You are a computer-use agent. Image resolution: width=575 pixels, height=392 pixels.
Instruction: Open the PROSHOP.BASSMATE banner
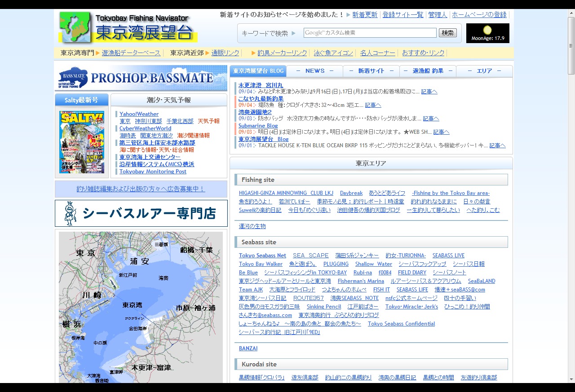pyautogui.click(x=141, y=78)
